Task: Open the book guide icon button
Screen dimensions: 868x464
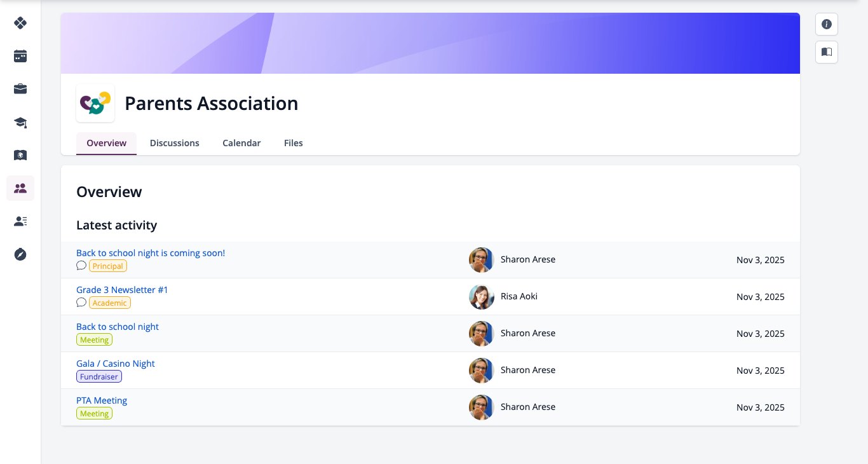Action: point(827,52)
